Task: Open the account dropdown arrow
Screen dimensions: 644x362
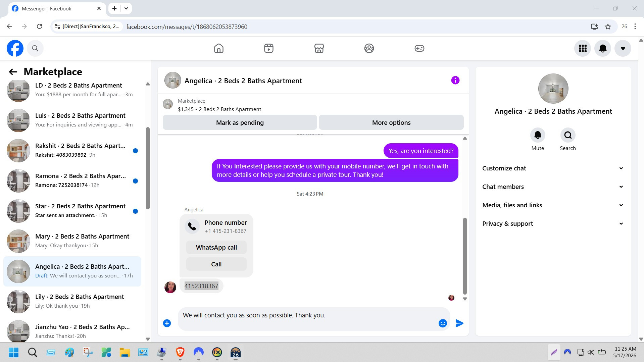Action: 623,48
